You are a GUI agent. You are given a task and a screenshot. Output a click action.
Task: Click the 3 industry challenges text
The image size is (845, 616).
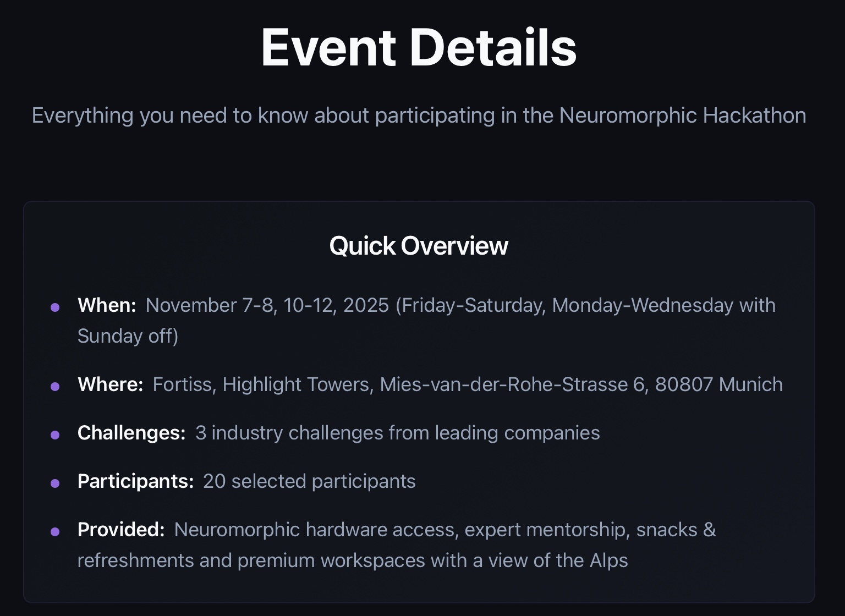(x=397, y=433)
